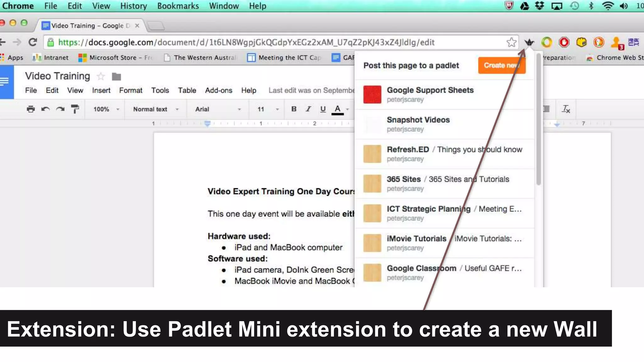Undo last action in Docs
The image size is (644, 362).
click(x=45, y=109)
